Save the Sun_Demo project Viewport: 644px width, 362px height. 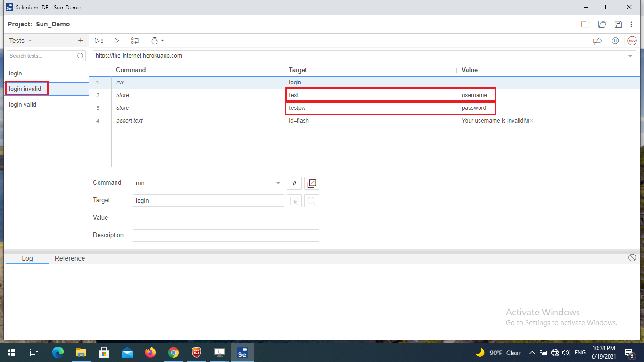point(618,24)
